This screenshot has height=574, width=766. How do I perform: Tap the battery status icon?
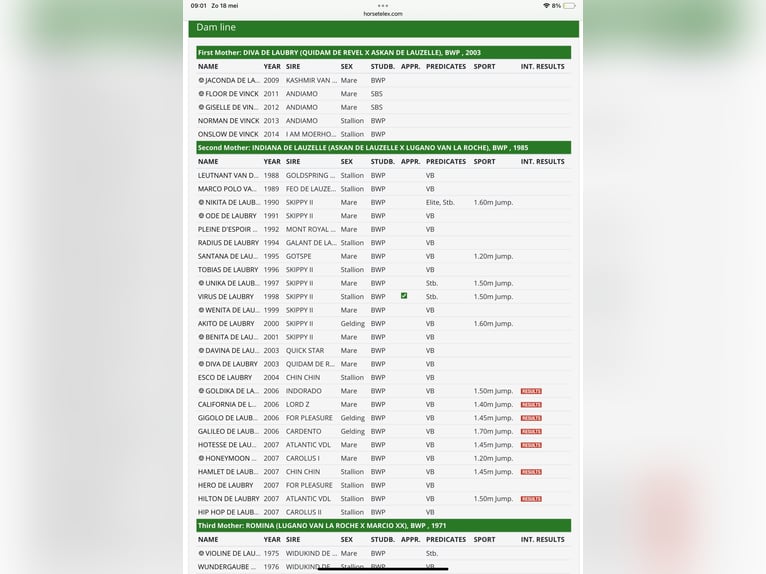[x=568, y=6]
